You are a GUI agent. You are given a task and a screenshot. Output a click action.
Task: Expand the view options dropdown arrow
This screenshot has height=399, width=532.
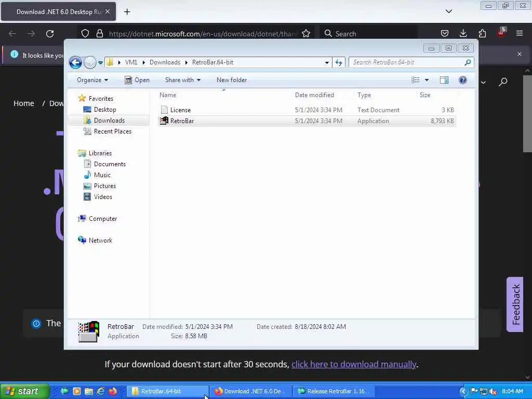(x=427, y=80)
